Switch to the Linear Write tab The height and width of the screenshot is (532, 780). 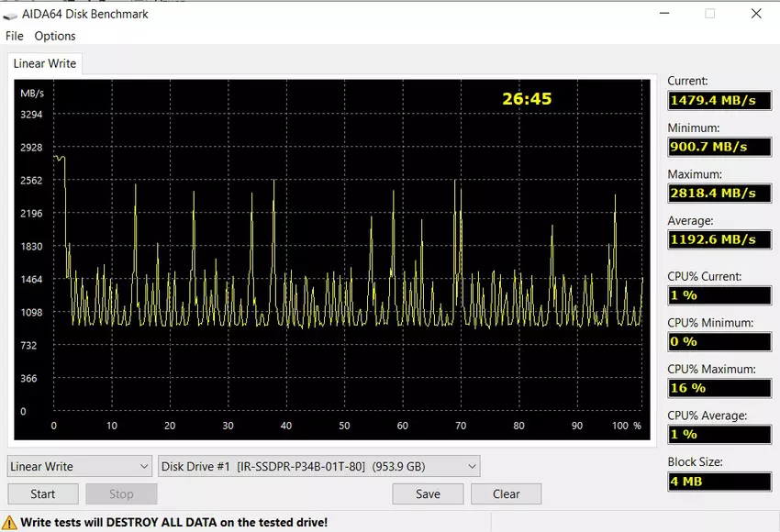pyautogui.click(x=45, y=64)
